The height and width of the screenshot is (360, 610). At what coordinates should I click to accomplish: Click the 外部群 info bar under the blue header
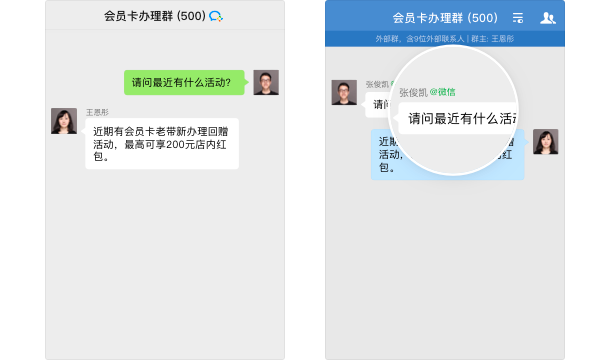(445, 39)
